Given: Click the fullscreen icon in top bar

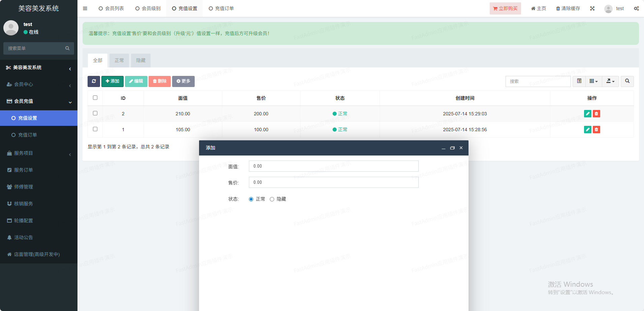Looking at the screenshot, I should point(592,8).
